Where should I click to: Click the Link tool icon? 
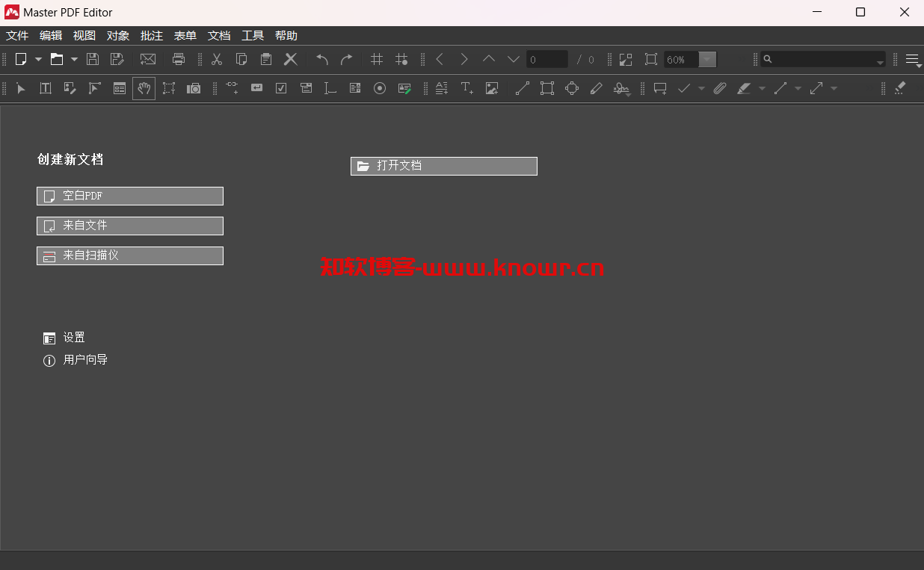232,88
